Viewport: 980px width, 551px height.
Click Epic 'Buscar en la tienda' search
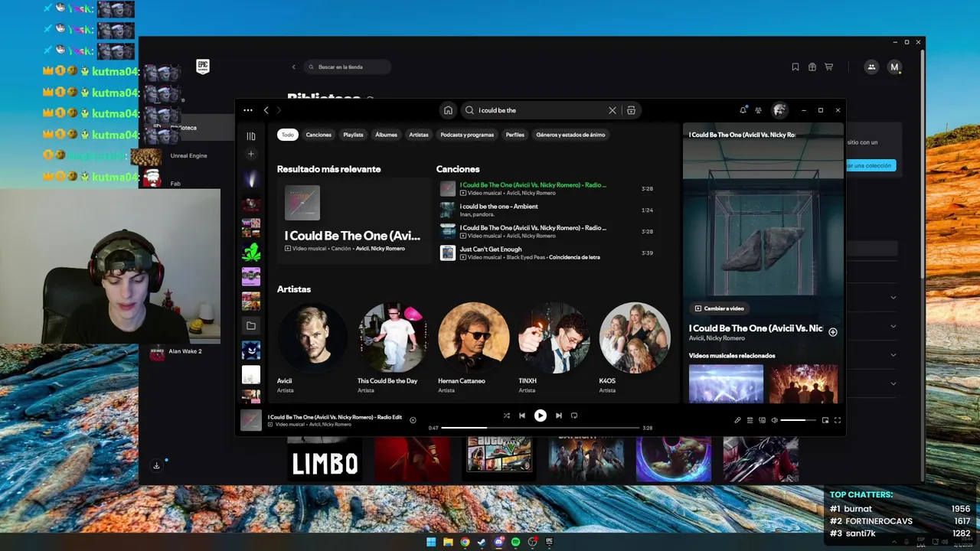[348, 67]
